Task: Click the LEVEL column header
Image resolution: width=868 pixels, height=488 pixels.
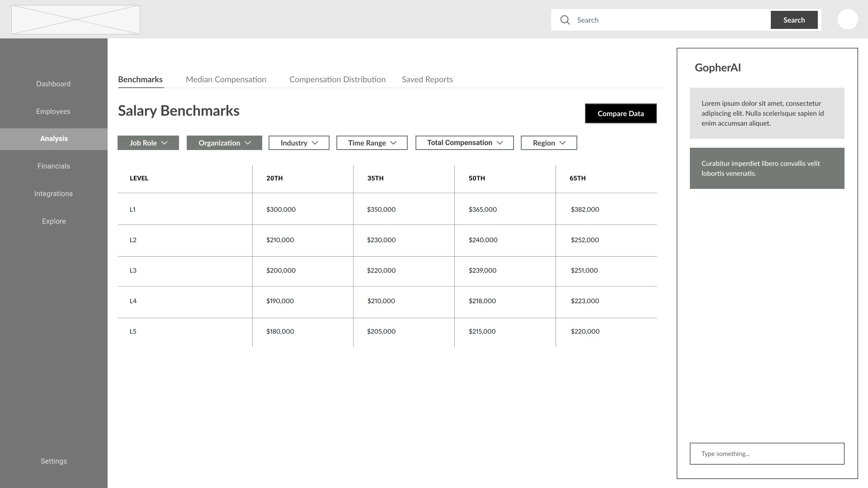Action: pyautogui.click(x=139, y=178)
